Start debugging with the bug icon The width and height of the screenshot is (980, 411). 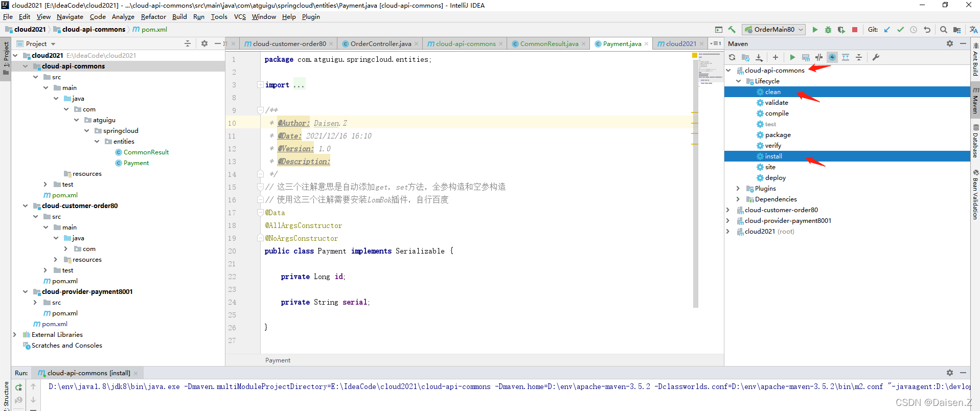pyautogui.click(x=828, y=30)
